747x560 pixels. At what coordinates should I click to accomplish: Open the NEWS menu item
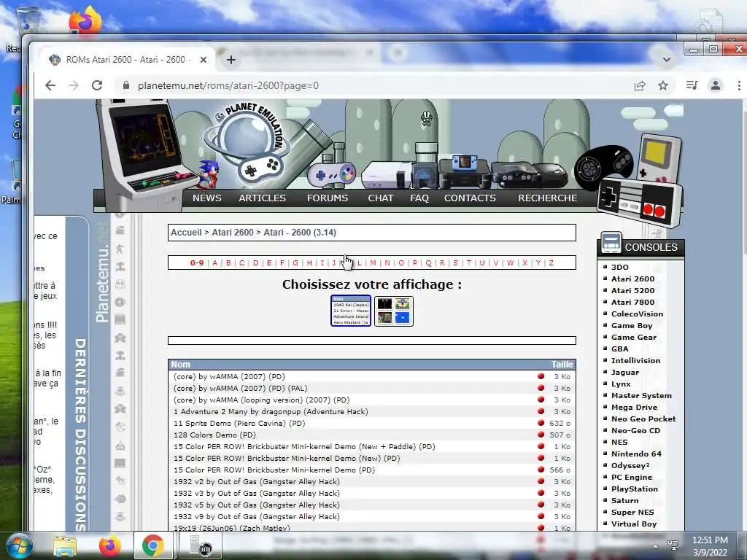pyautogui.click(x=206, y=198)
